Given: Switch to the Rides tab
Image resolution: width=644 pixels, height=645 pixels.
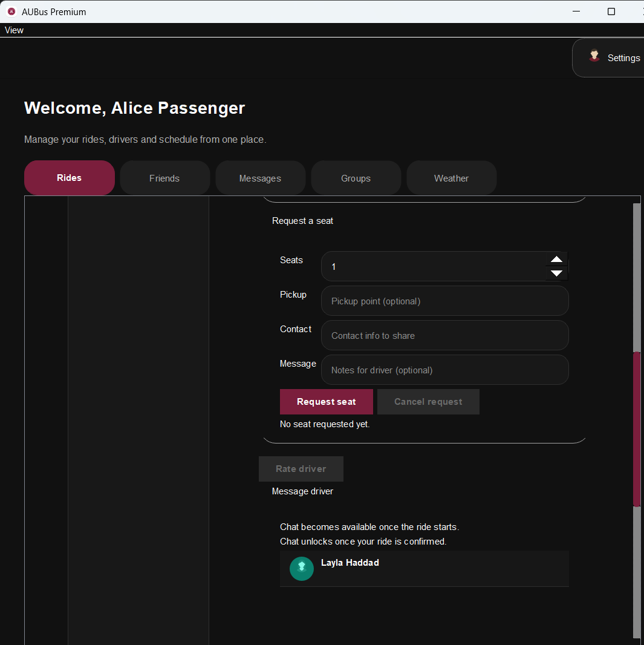Looking at the screenshot, I should [x=70, y=178].
